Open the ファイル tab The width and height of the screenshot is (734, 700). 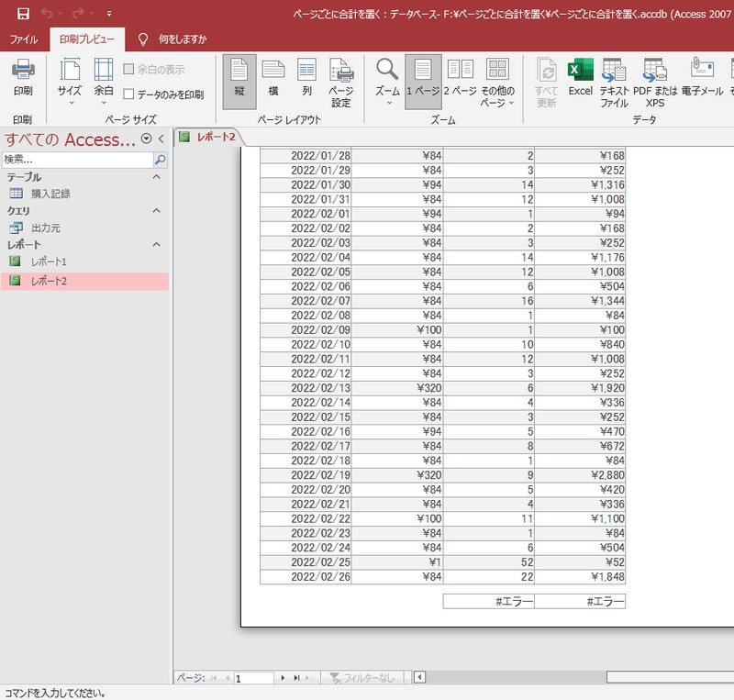[x=24, y=39]
